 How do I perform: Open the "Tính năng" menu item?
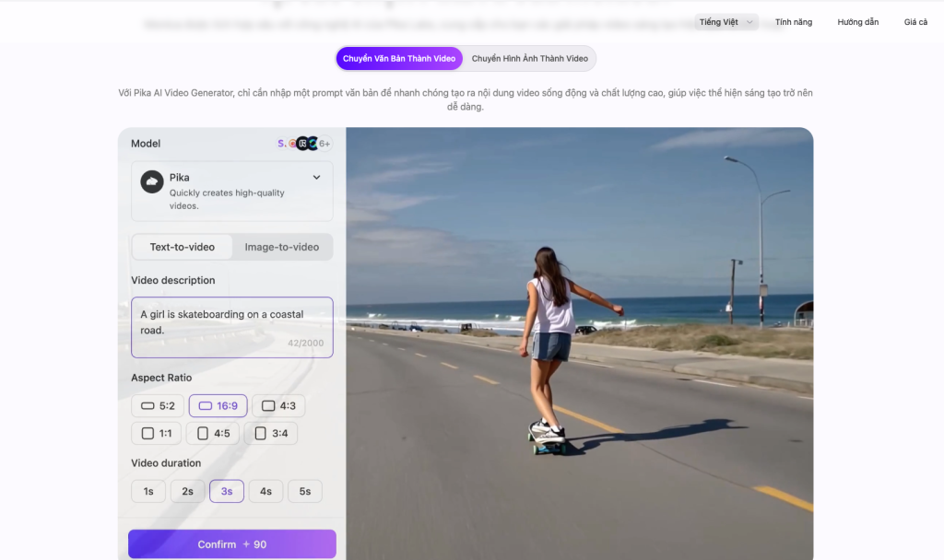coord(793,21)
